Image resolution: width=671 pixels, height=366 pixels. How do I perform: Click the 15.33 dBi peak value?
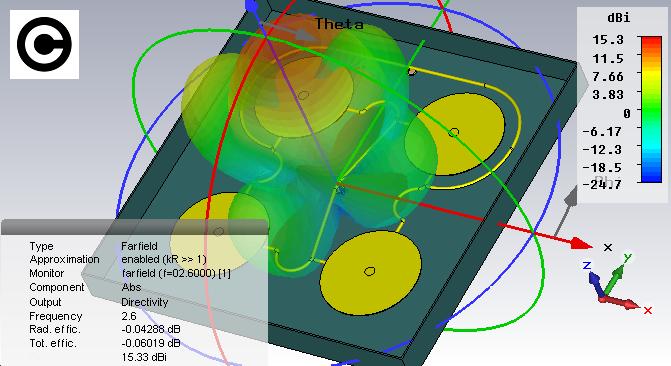(144, 357)
